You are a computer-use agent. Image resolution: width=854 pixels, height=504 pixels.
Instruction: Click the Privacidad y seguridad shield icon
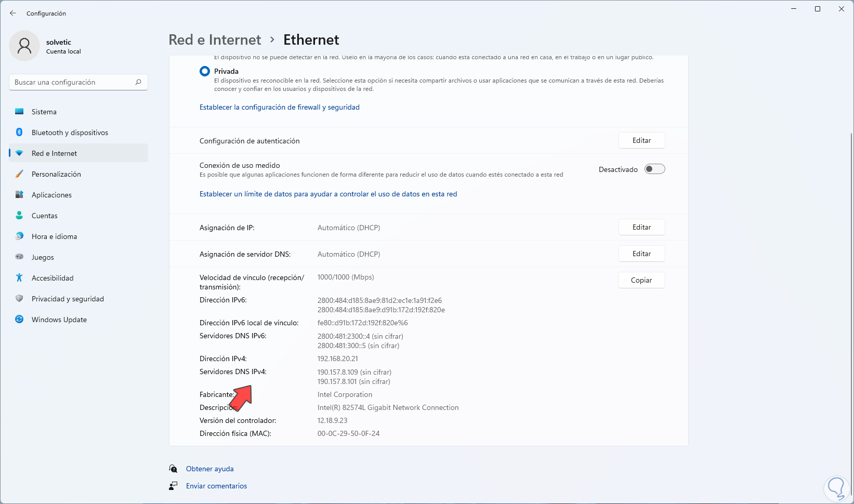(19, 299)
